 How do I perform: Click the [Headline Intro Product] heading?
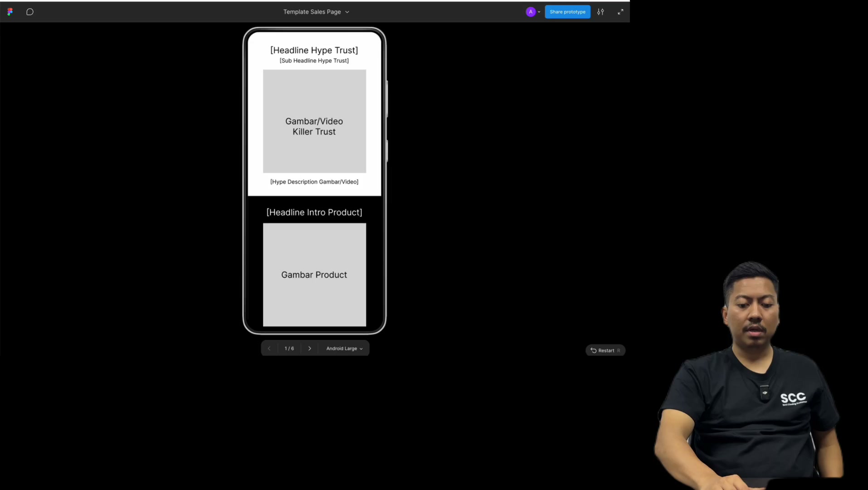[314, 212]
